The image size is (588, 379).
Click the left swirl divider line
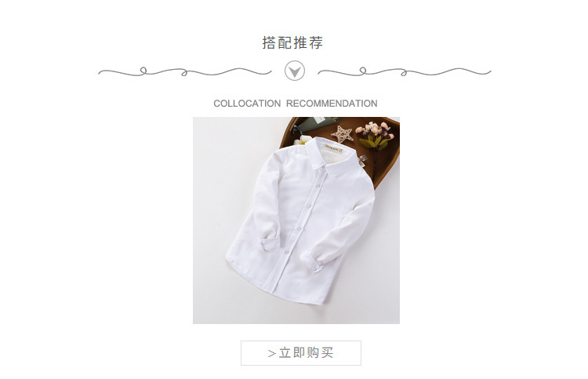(184, 71)
